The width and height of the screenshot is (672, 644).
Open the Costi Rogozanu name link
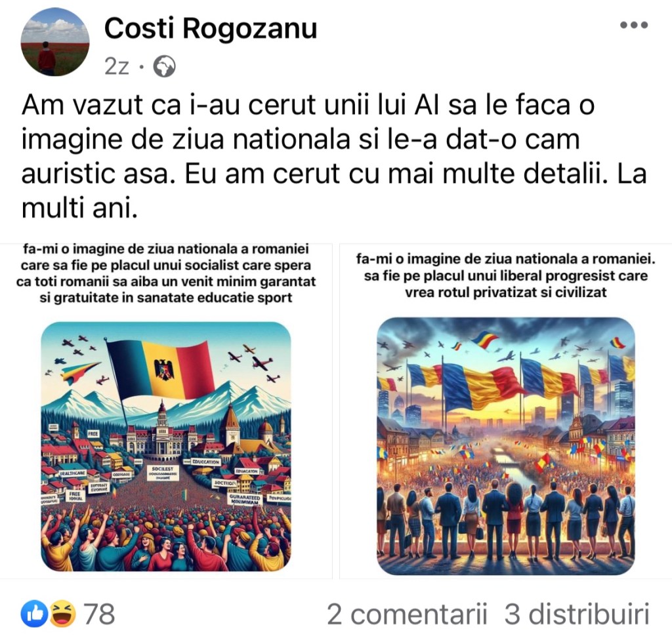tap(211, 29)
